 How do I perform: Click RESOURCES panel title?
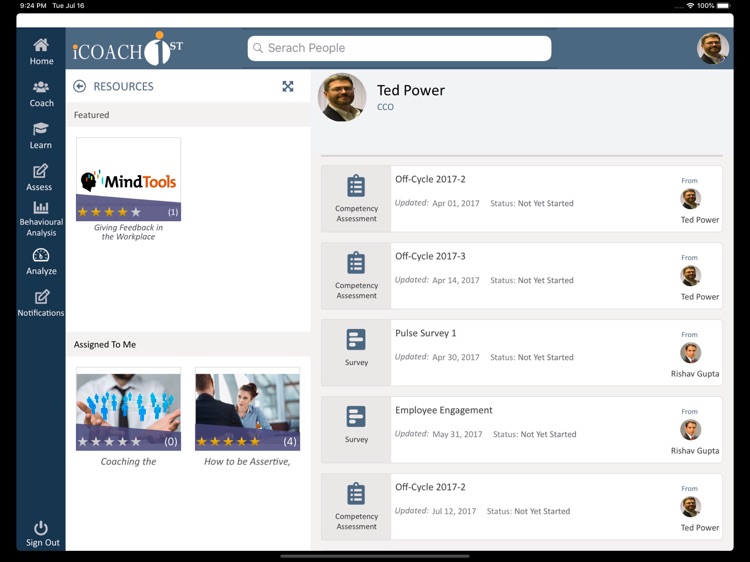123,87
